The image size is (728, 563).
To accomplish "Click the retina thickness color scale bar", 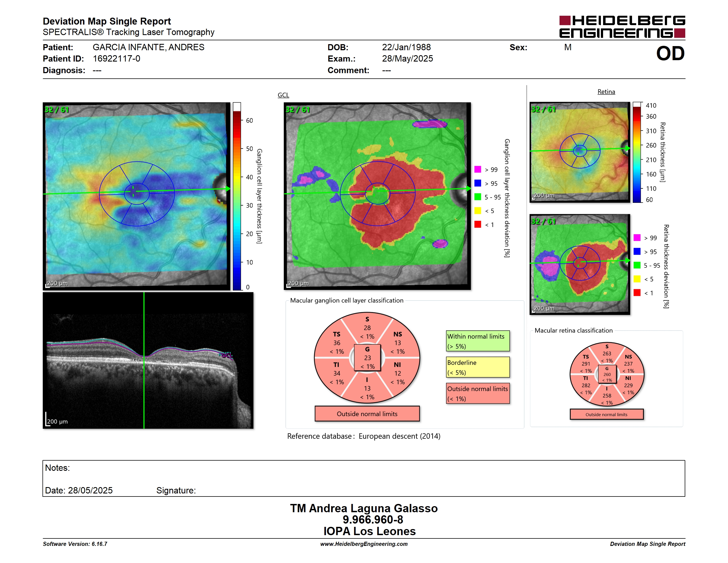I will tap(637, 152).
